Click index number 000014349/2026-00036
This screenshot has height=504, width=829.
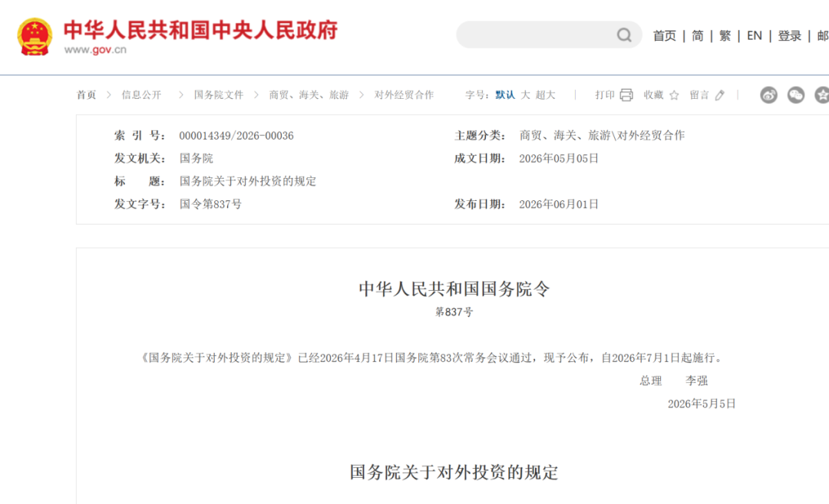pos(236,136)
